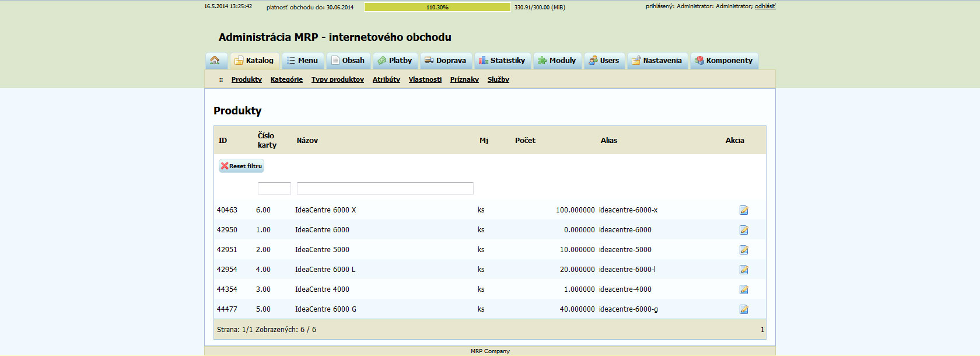Click the Číslo karty column header

coord(267,141)
